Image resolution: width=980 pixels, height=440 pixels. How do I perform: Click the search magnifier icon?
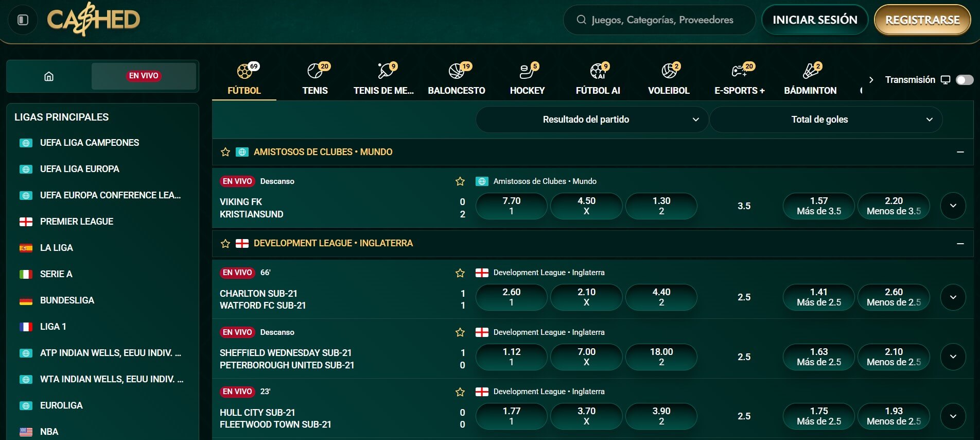pos(581,20)
